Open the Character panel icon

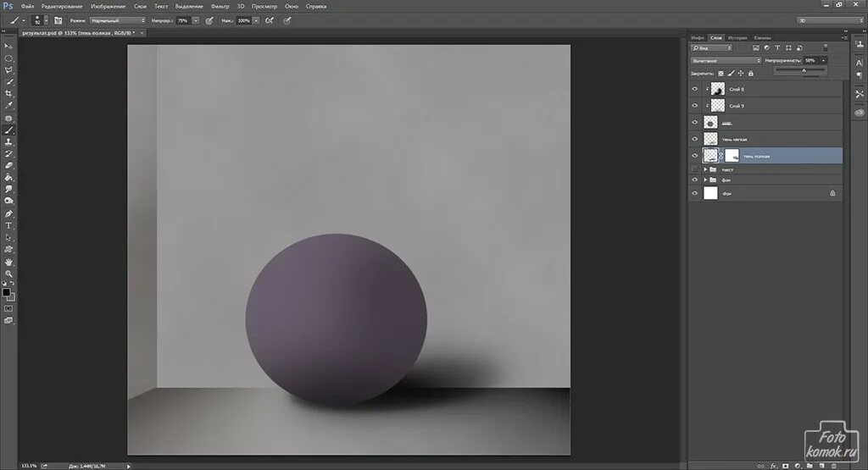click(860, 63)
